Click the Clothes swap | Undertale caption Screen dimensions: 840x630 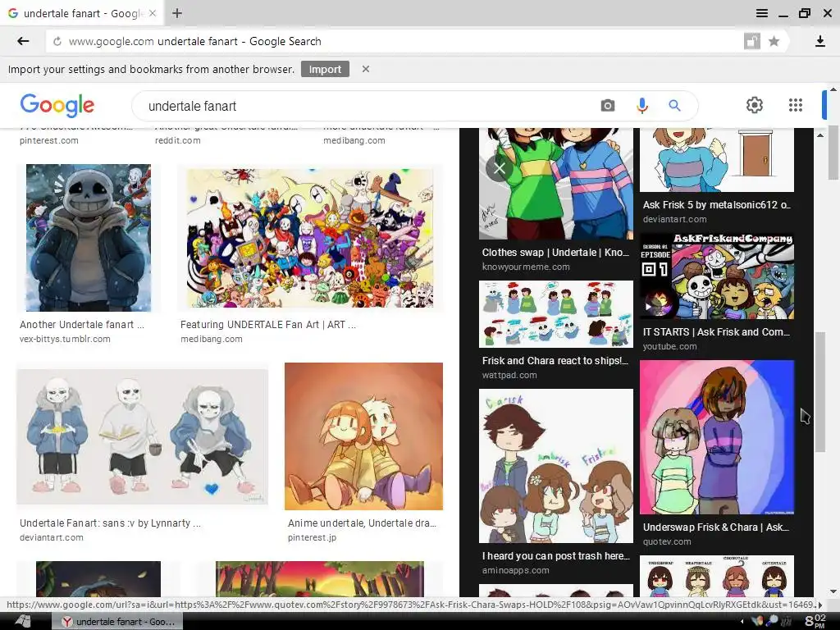pos(555,253)
